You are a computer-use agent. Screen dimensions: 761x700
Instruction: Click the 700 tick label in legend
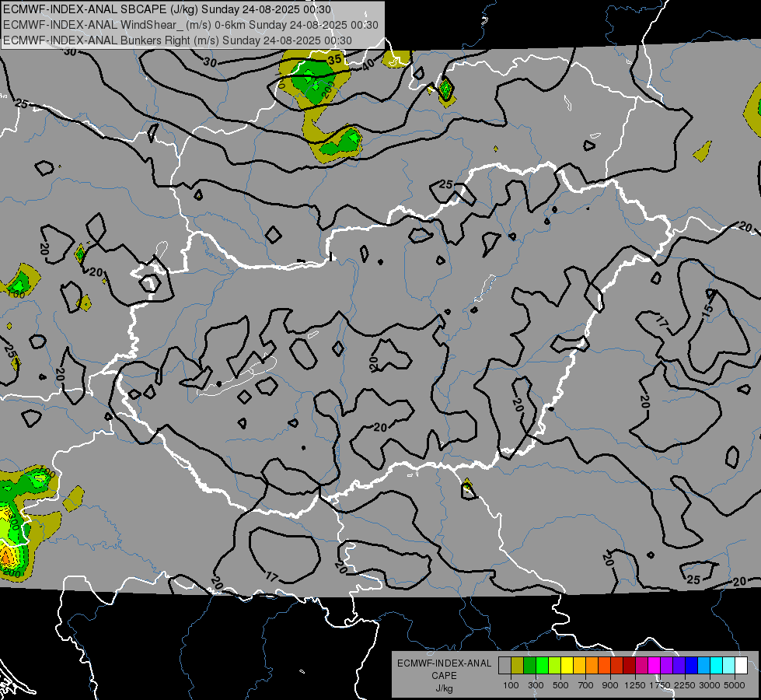click(x=586, y=685)
